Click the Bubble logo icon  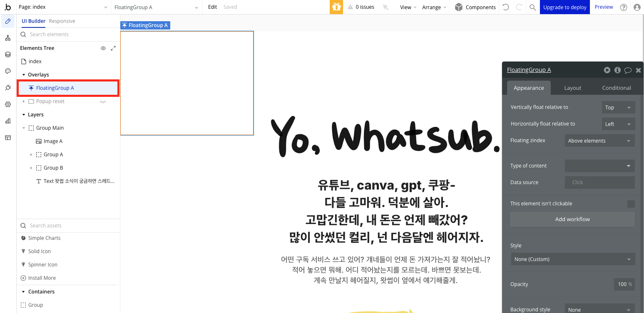8,7
